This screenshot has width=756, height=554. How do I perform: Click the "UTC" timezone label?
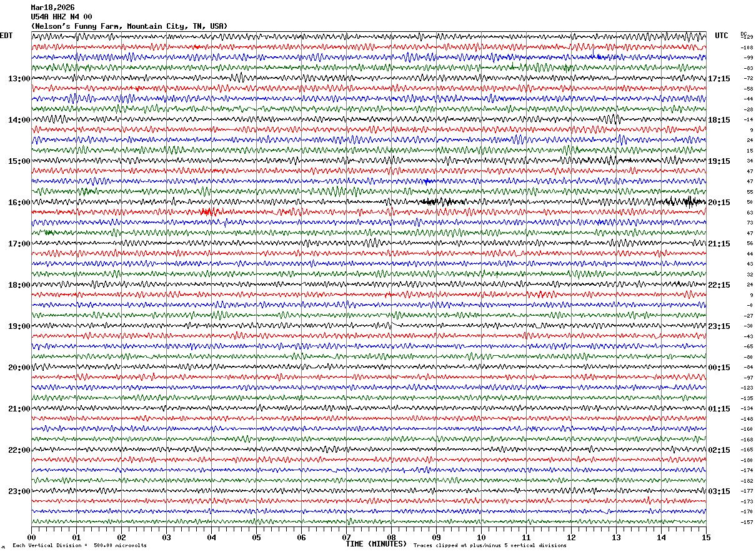(x=722, y=36)
